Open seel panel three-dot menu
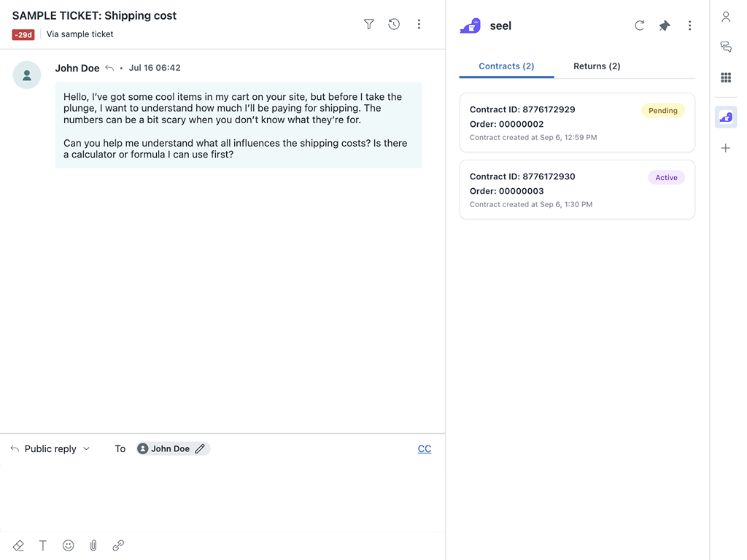This screenshot has height=560, width=747. pyautogui.click(x=689, y=26)
